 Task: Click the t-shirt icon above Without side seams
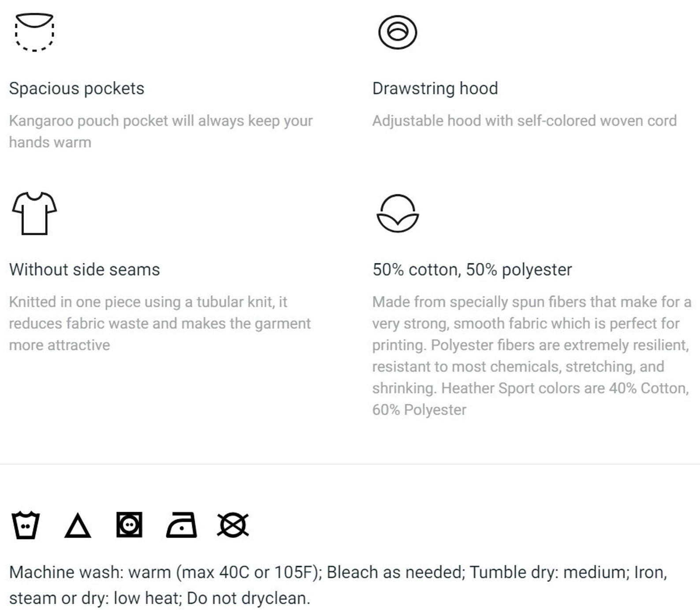34,214
